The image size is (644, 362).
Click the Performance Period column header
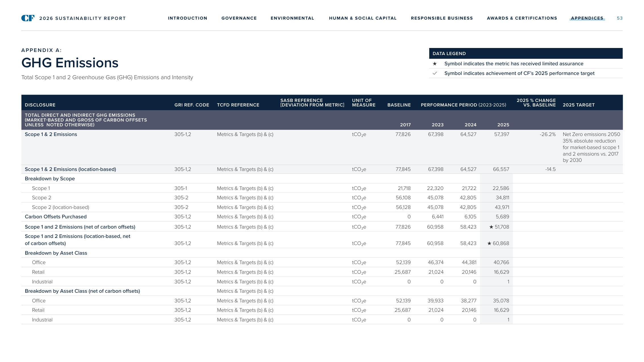(463, 105)
